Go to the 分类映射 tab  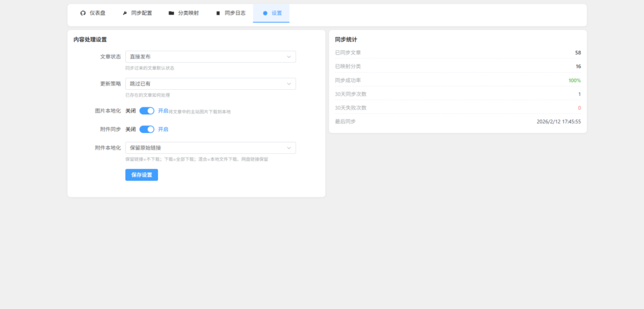tap(188, 13)
